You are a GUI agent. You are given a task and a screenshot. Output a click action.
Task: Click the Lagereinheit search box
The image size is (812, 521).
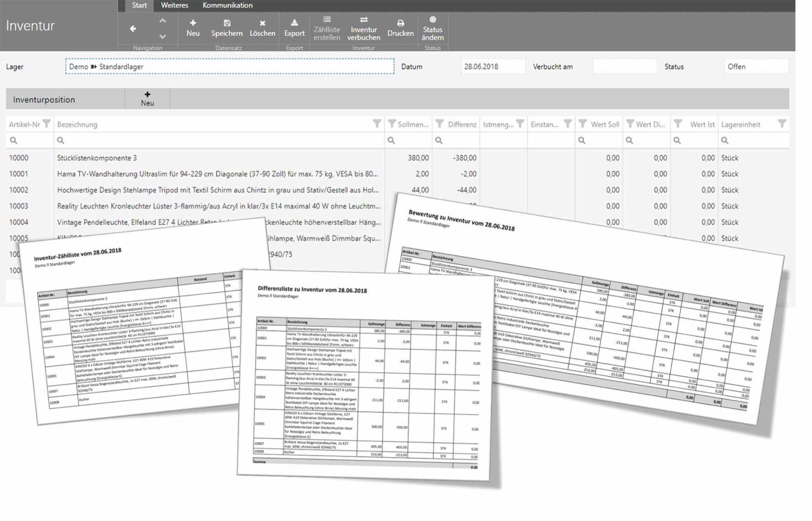pos(754,140)
